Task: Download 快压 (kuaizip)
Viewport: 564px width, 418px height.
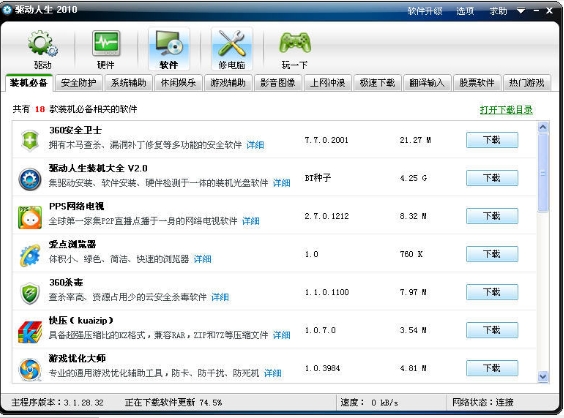Action: (x=492, y=330)
